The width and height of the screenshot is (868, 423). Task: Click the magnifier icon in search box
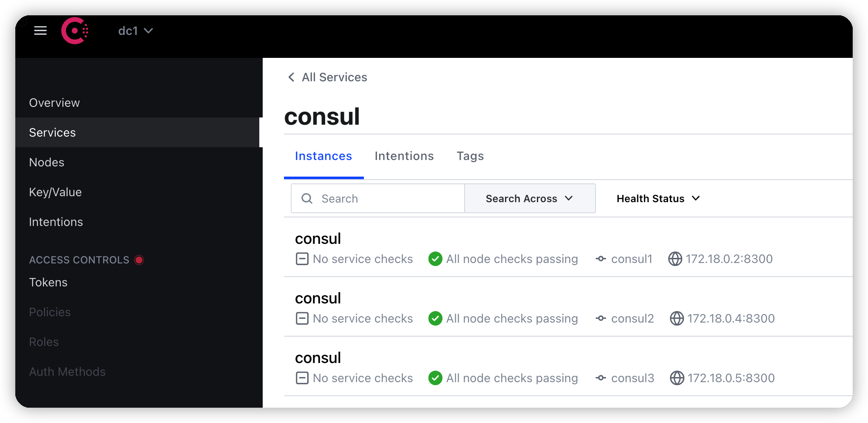coord(307,199)
